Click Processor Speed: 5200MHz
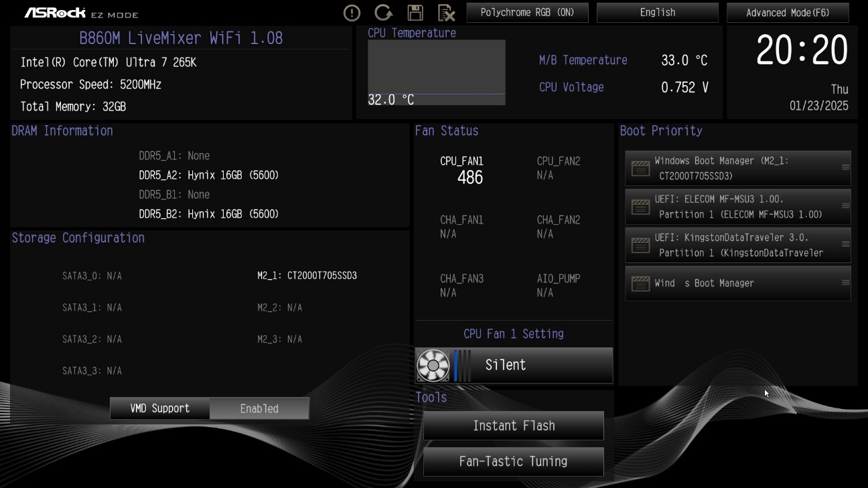Screen dimensions: 868x488 90,84
